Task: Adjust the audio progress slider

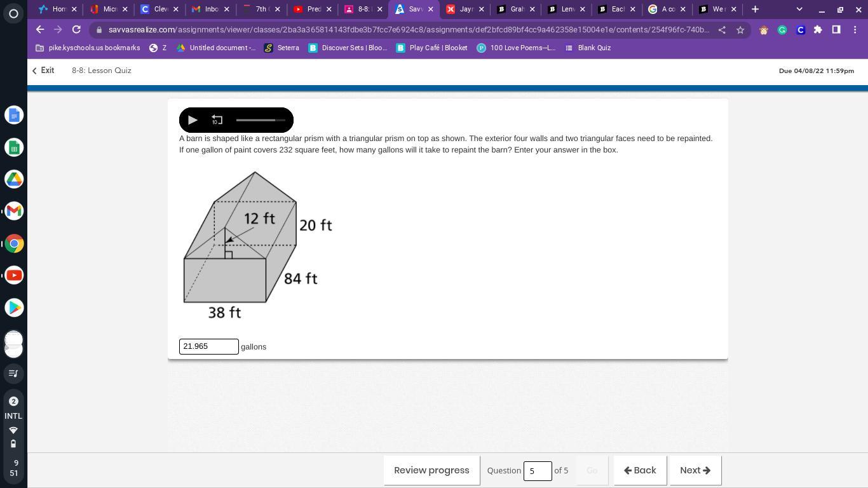Action: 261,120
